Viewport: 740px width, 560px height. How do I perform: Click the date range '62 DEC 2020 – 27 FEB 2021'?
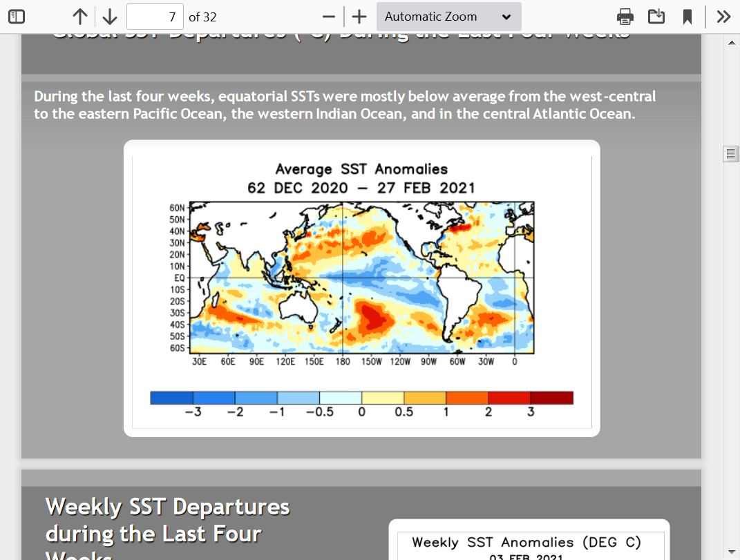361,188
